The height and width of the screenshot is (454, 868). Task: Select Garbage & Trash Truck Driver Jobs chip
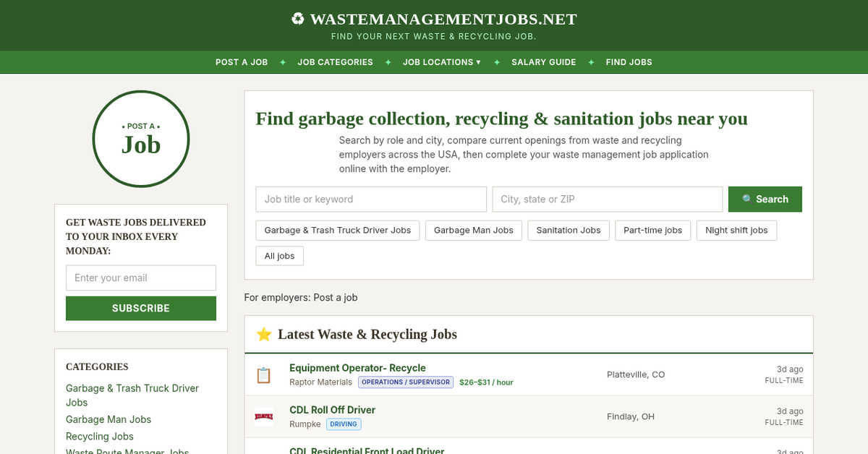[338, 231]
